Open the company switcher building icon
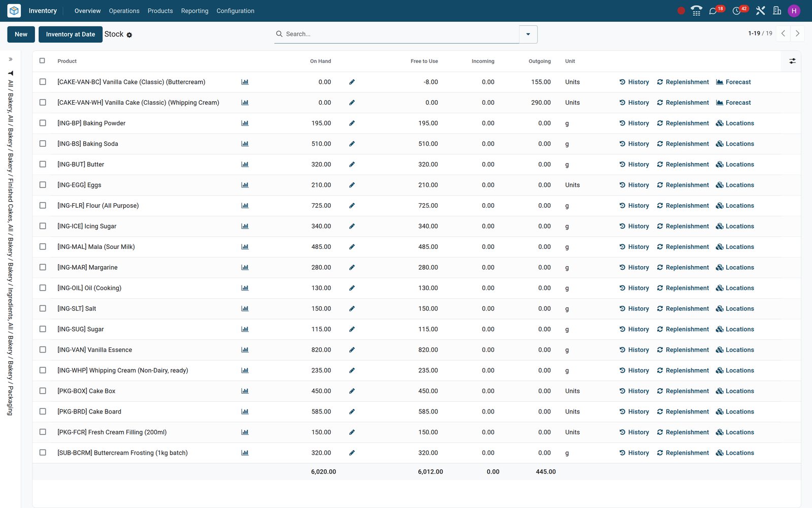Viewport: 812px width, 508px height. 777,11
